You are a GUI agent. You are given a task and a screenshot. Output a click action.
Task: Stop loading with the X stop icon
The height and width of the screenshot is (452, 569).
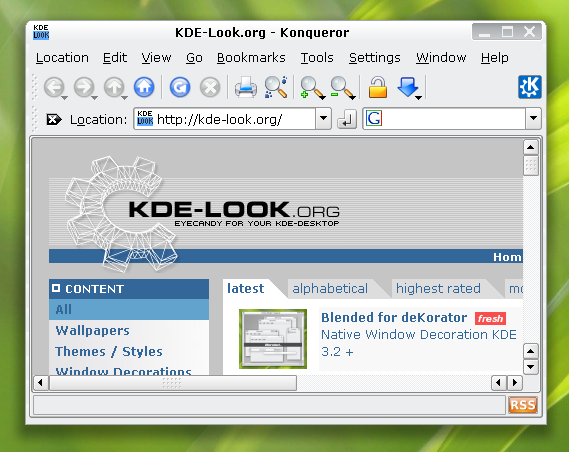point(210,87)
